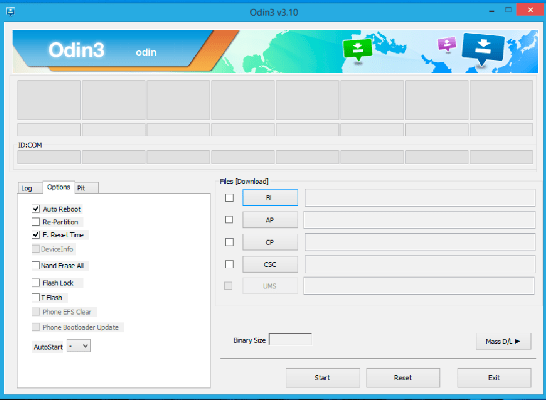Maximize the Odin3 window

[508, 10]
